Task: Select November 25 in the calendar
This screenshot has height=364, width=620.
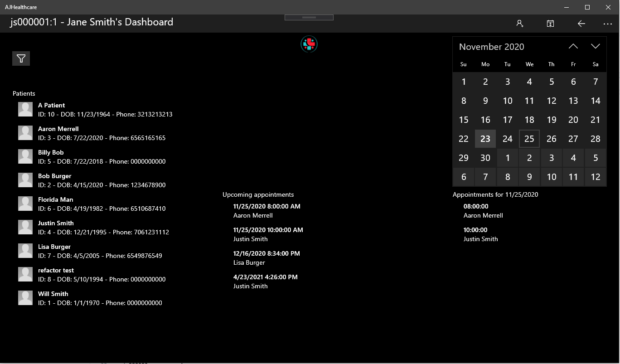Action: 529,139
